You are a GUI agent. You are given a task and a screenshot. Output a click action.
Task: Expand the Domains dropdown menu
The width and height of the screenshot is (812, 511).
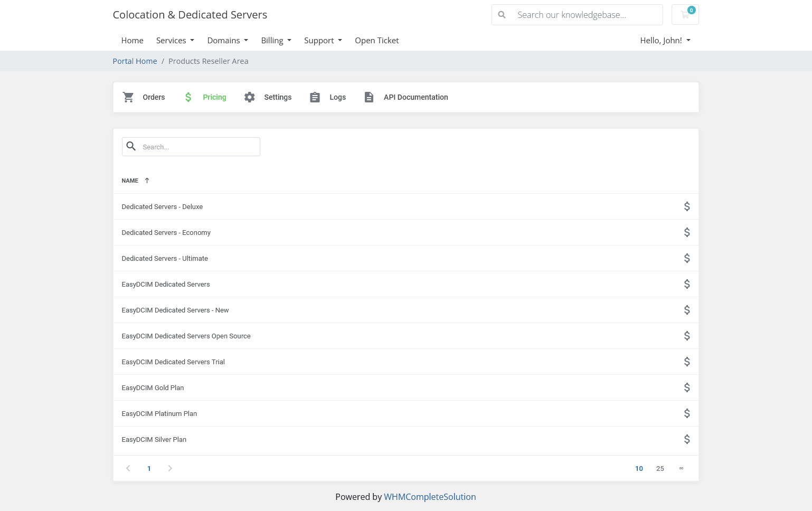click(228, 41)
